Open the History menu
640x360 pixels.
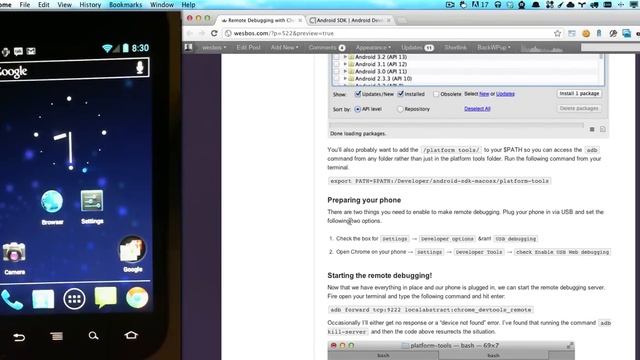coord(90,5)
